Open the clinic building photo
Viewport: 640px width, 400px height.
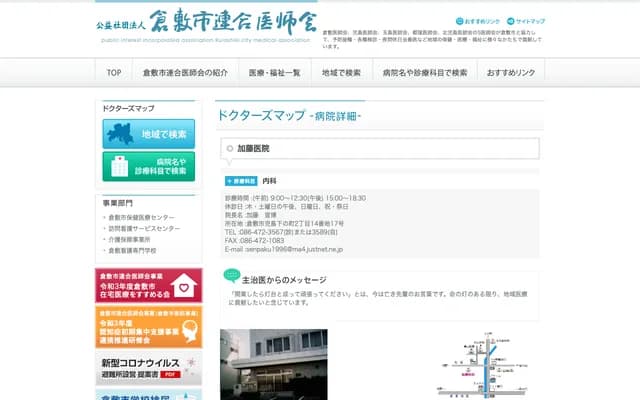coord(274,364)
